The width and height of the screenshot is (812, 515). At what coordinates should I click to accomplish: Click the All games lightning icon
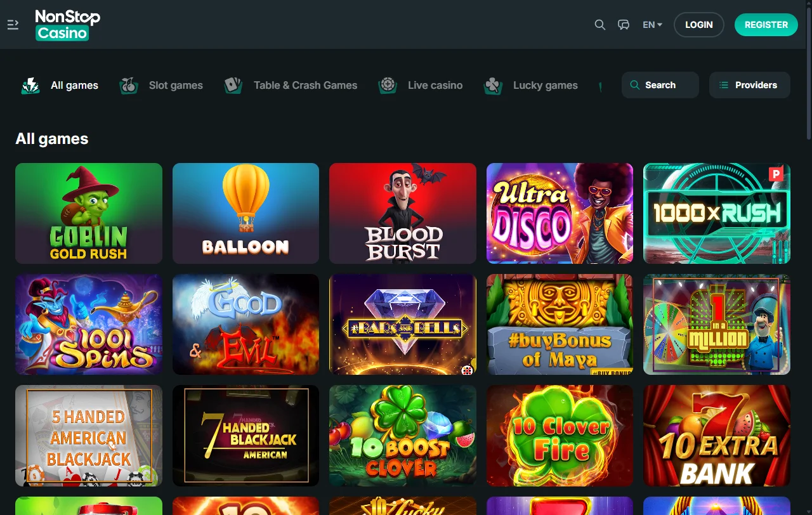tap(30, 85)
